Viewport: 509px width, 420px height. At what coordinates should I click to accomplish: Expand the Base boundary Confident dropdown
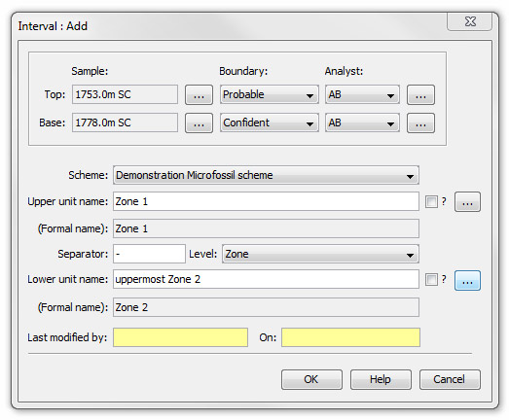(x=270, y=122)
